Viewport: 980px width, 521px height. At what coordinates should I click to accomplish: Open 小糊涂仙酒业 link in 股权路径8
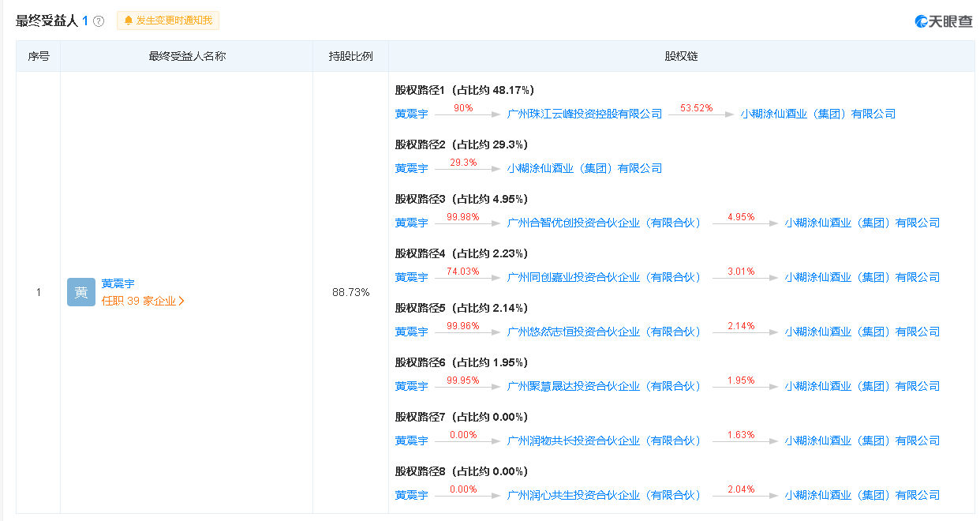[x=862, y=495]
